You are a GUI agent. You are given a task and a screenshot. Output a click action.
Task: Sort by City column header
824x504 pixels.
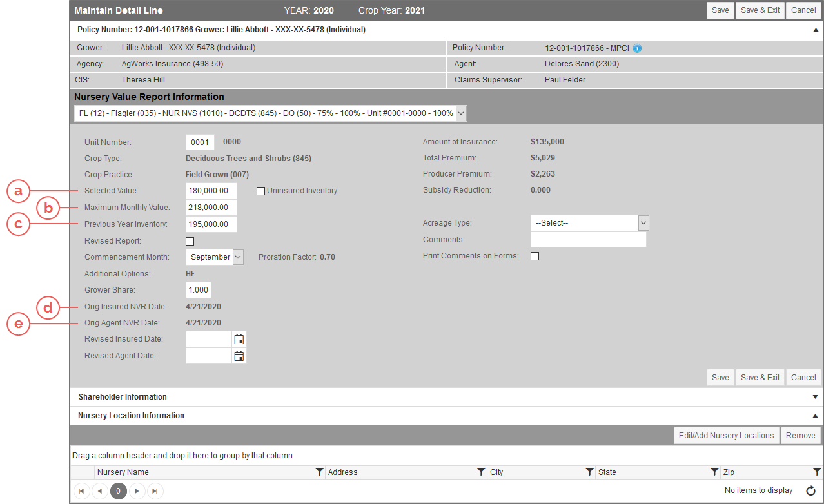[496, 472]
